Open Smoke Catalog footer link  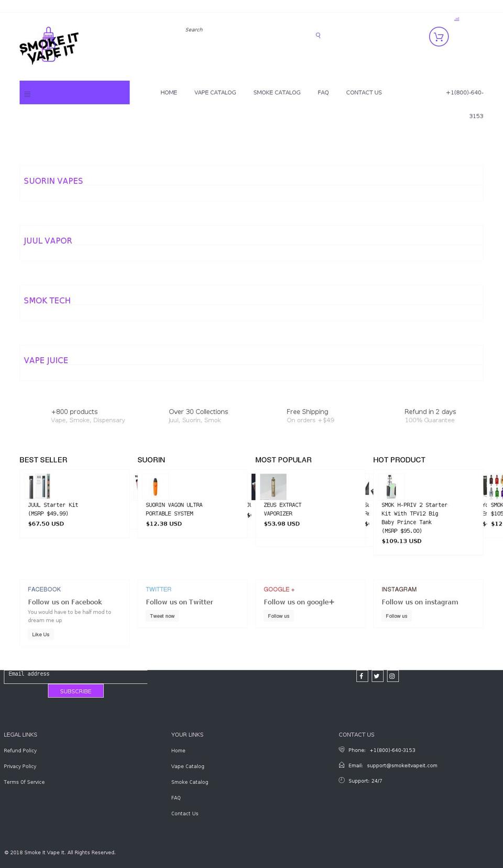[190, 782]
